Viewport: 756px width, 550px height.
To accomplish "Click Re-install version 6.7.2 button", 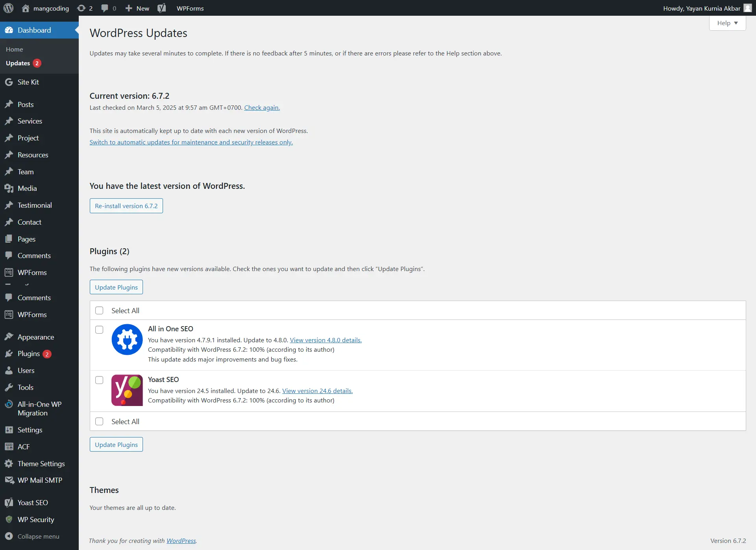I will pyautogui.click(x=126, y=206).
